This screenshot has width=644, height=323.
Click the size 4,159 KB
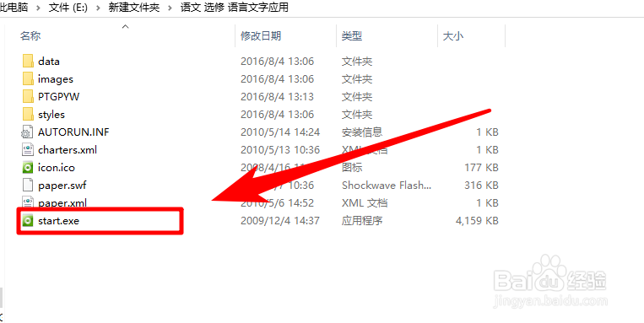(x=477, y=221)
